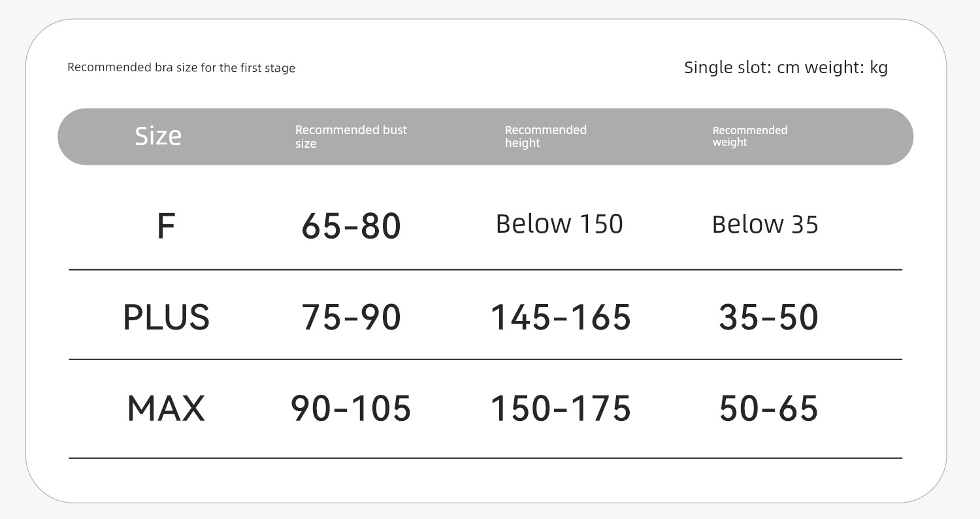The image size is (980, 519).
Task: Click the 145-165 height value
Action: click(x=561, y=318)
